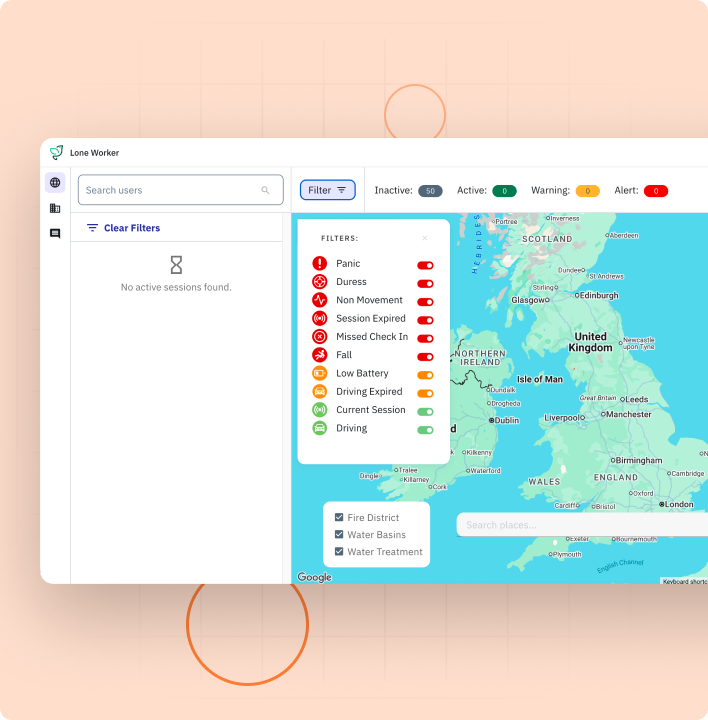Close the Filters popup panel
The width and height of the screenshot is (708, 720).
tap(425, 238)
